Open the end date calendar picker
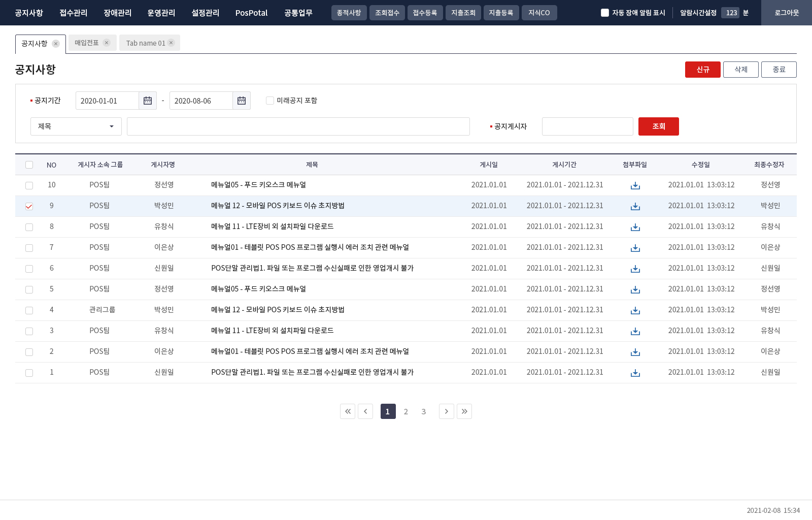Screen dimensions: 812x520 [242, 101]
